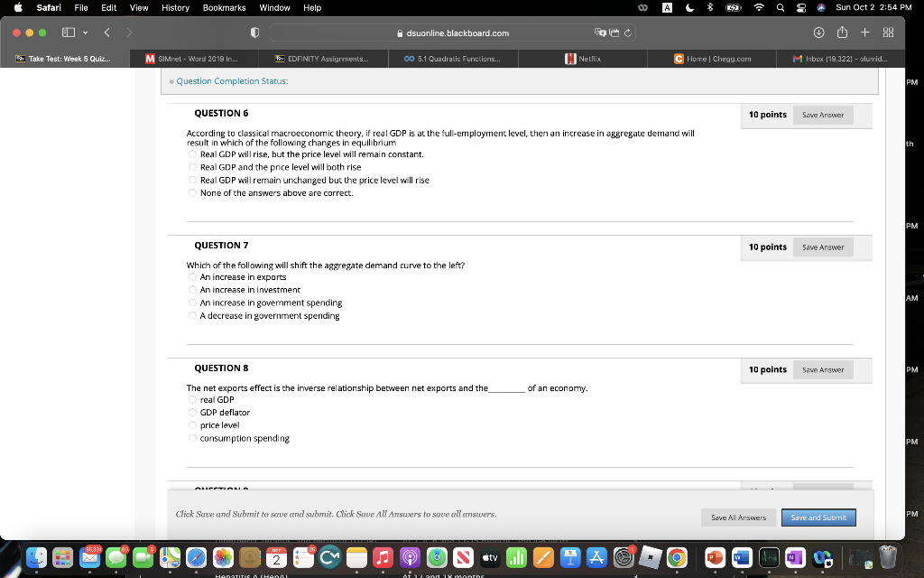Select 'None of the answers above are correct'
Viewport: 924px width, 578px height.
pyautogui.click(x=192, y=193)
